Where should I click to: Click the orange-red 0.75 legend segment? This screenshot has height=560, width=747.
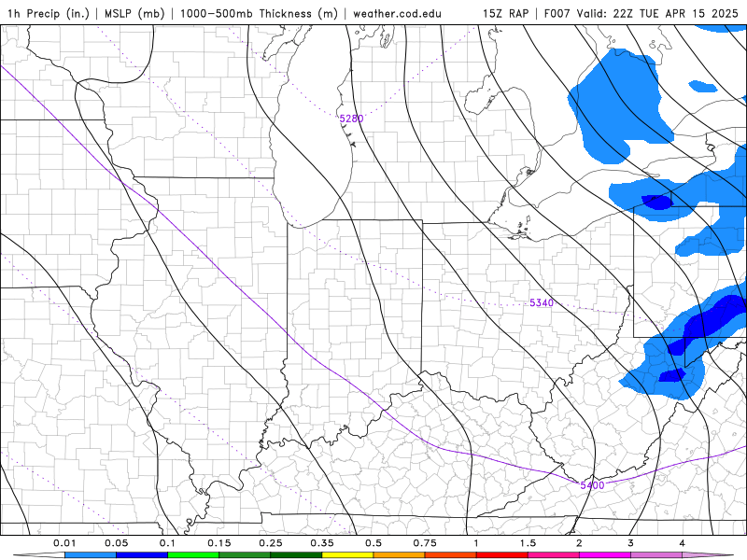coord(451,555)
